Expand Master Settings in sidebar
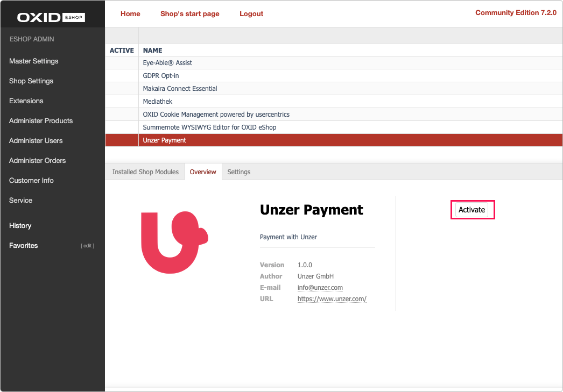Screen dimensions: 563x392 pyautogui.click(x=33, y=61)
